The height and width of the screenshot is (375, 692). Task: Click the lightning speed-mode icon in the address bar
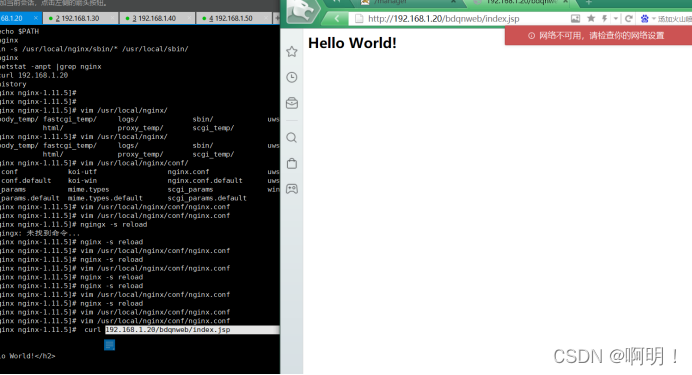click(x=604, y=19)
